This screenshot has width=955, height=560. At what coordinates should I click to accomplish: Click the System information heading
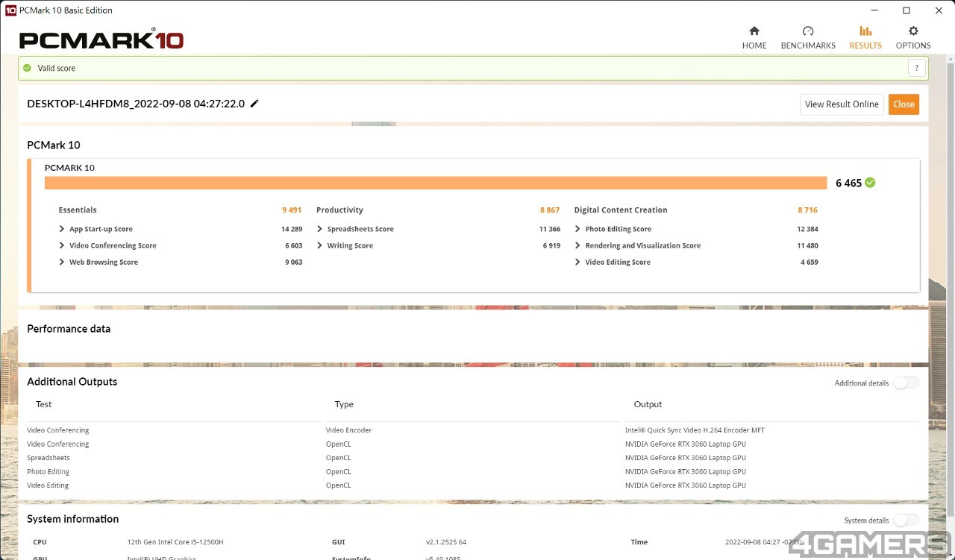click(x=73, y=519)
